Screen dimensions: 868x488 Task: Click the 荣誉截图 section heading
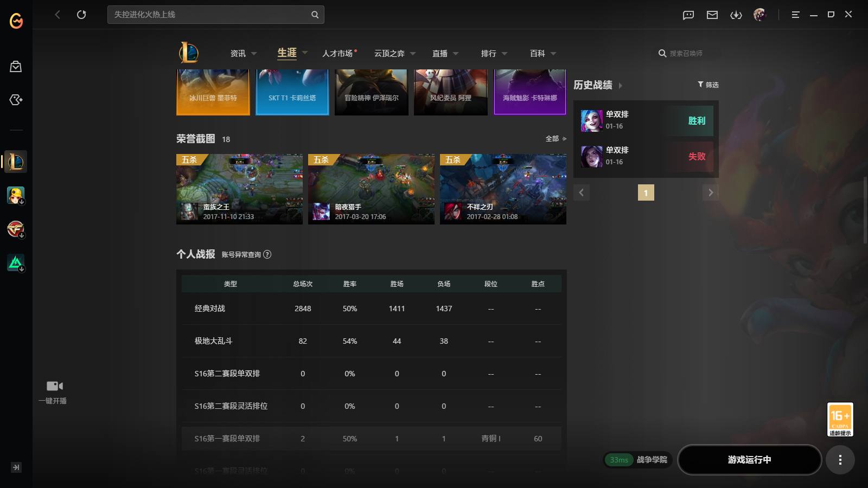(x=196, y=139)
